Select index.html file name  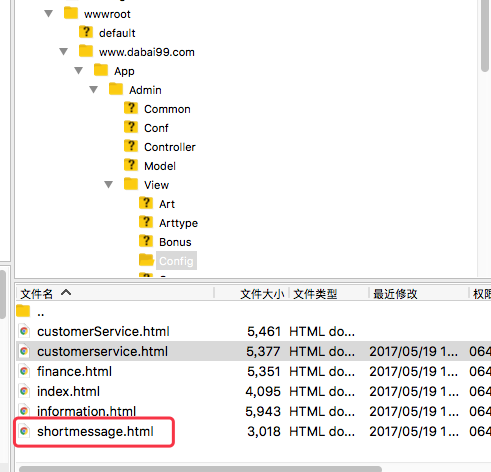pos(68,392)
